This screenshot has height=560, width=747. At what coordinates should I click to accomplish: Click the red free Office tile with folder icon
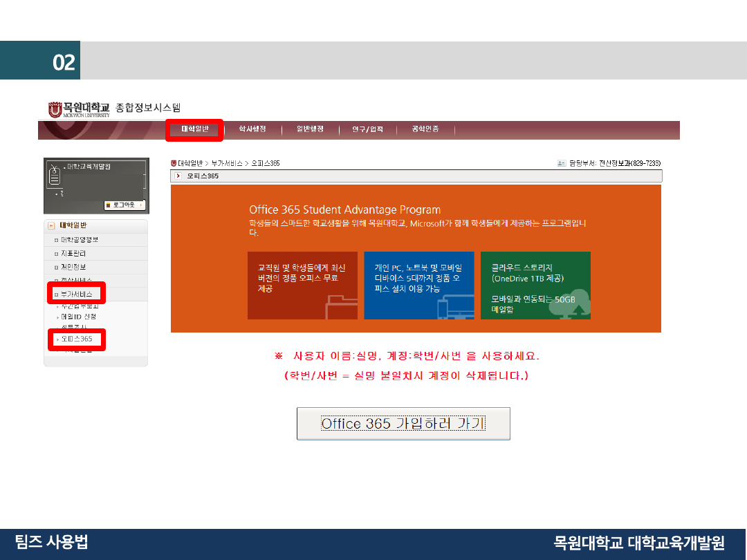(x=302, y=286)
